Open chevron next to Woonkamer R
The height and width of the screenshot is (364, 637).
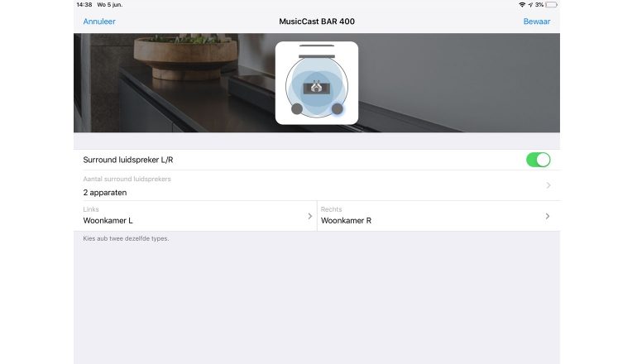(x=548, y=216)
